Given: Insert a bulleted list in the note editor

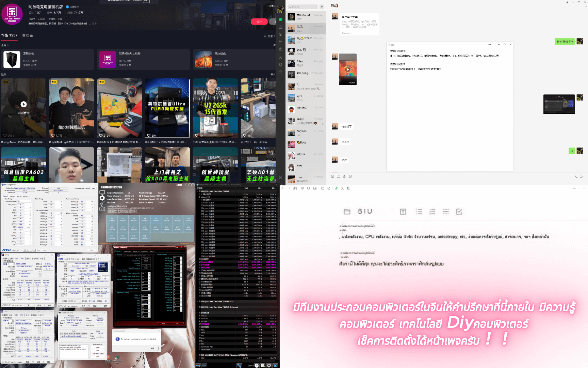Looking at the screenshot, I should click(419, 212).
